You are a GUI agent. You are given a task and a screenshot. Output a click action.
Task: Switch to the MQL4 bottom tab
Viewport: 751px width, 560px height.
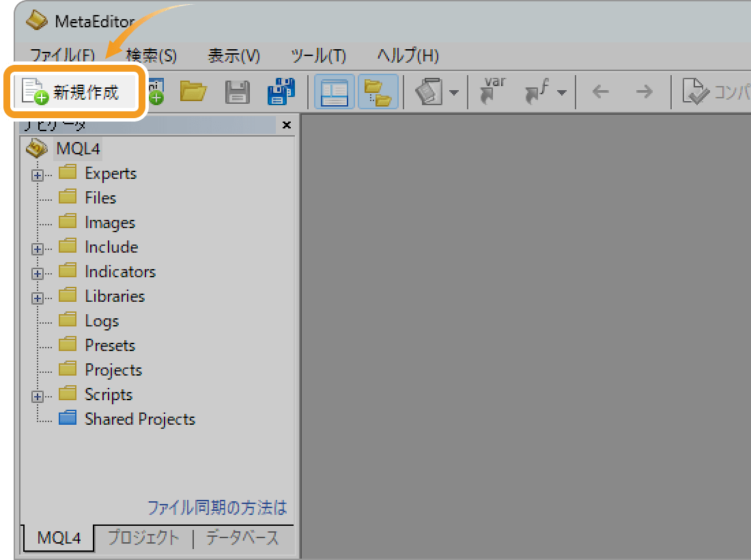point(59,538)
